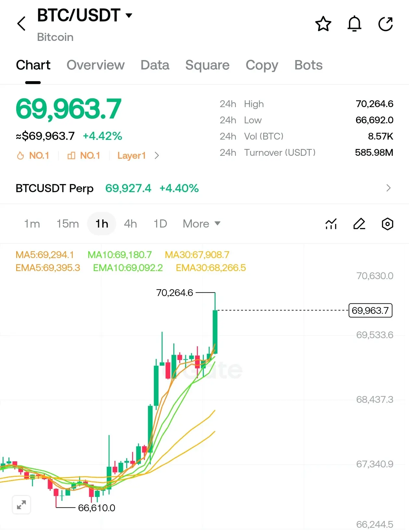Image resolution: width=409 pixels, height=532 pixels.
Task: Tap 24h Turnover value 585.98M
Action: tap(374, 153)
